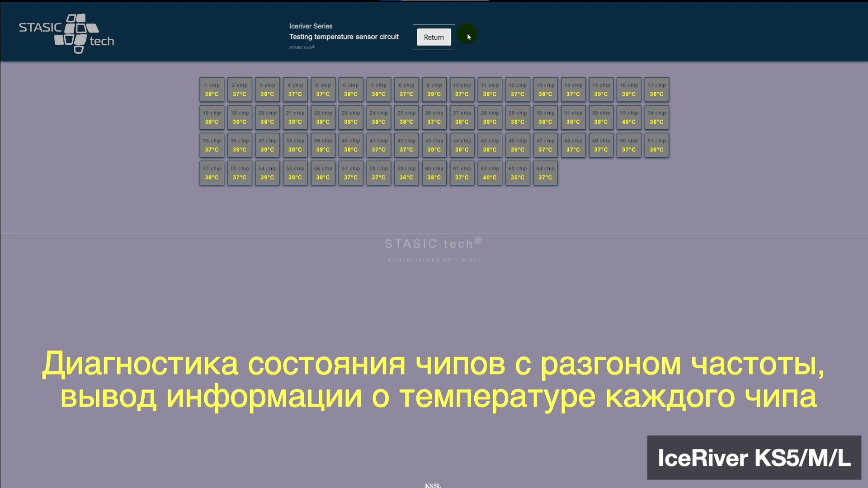This screenshot has width=868, height=488.
Task: Click the 53 chip tile
Action: point(240,173)
